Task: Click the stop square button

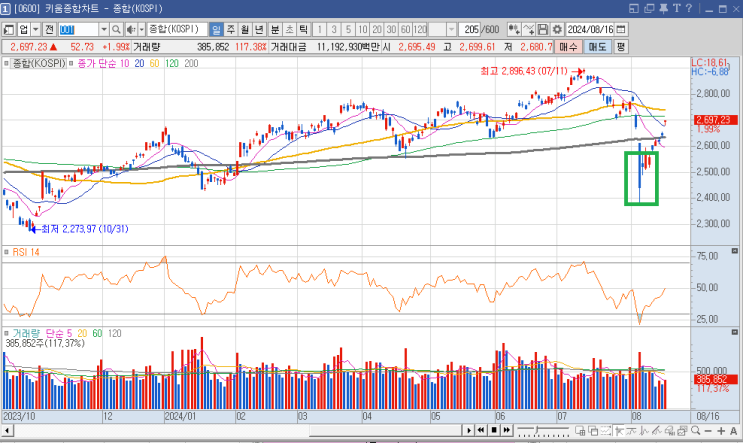Action: click(x=494, y=430)
